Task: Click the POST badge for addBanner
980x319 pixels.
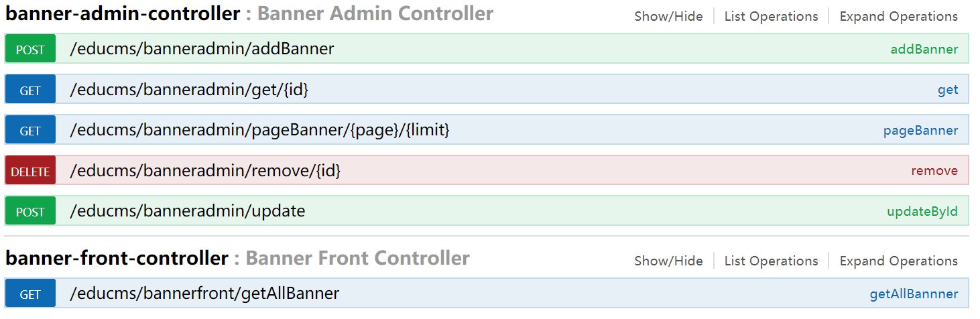Action: pyautogui.click(x=30, y=50)
